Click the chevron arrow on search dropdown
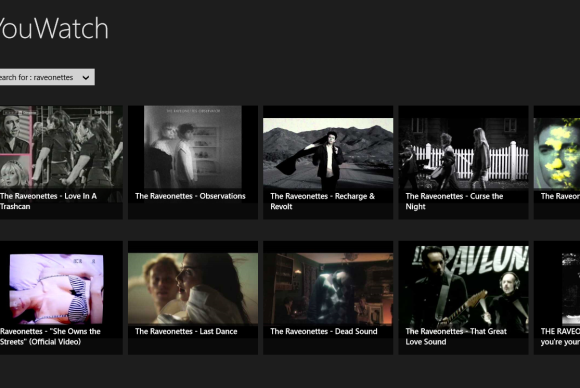This screenshot has width=580, height=388. pyautogui.click(x=86, y=78)
